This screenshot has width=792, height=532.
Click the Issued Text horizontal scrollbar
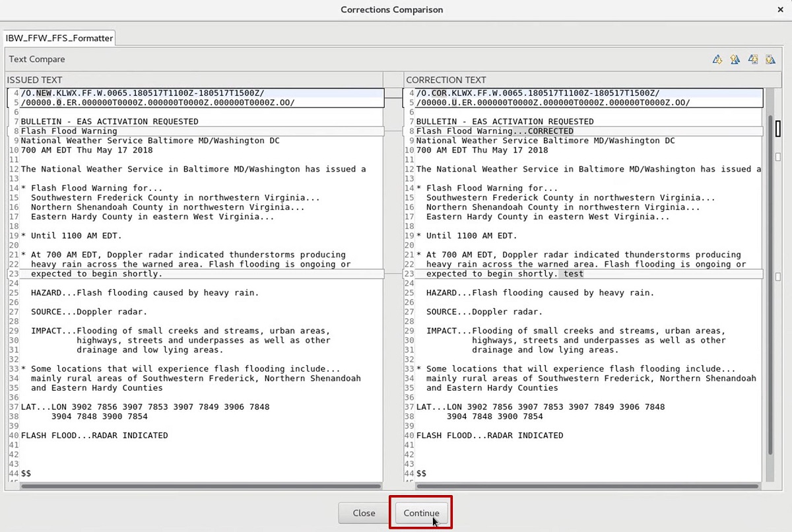(x=200, y=486)
